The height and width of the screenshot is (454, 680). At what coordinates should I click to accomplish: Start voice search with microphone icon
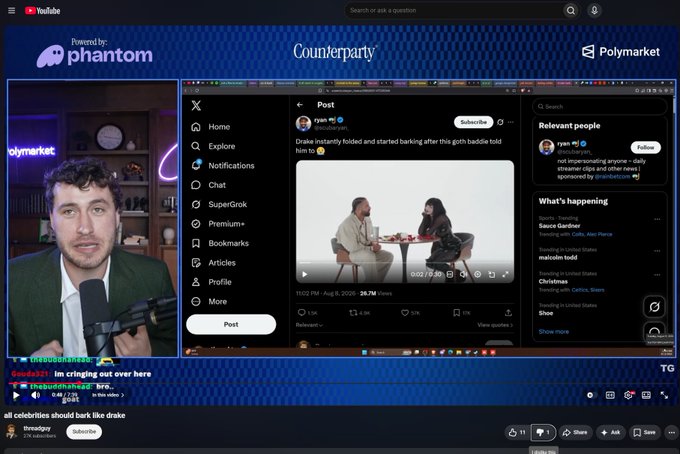point(595,10)
